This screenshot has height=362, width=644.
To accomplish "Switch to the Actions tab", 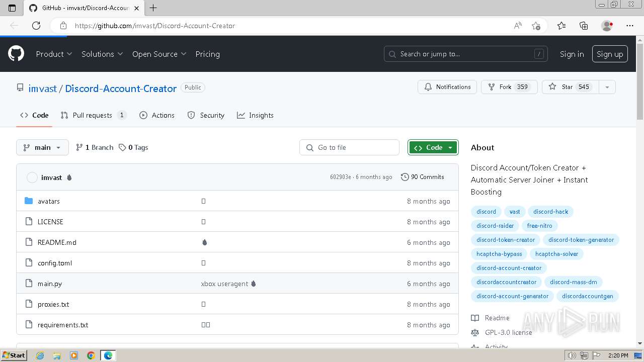I will 157,115.
